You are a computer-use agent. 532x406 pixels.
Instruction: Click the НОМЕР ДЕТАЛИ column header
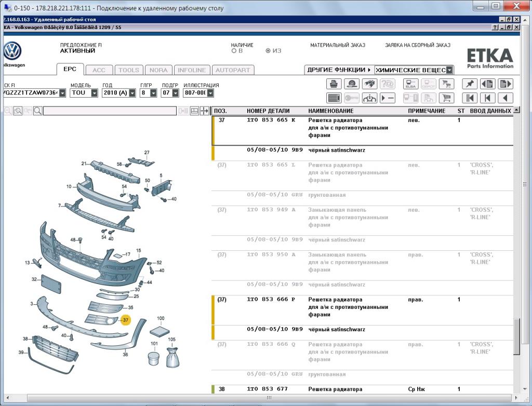tap(268, 111)
